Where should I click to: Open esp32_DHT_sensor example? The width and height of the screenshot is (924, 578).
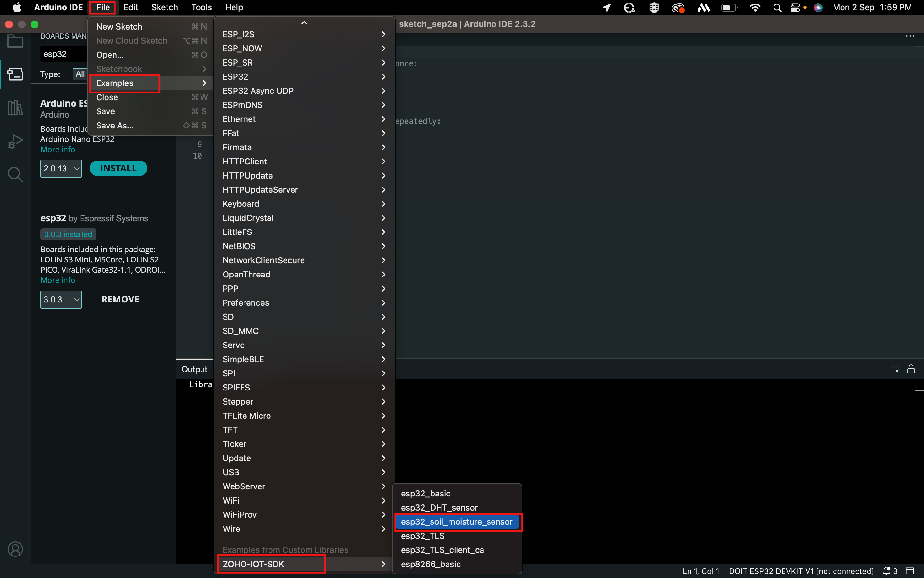tap(457, 508)
